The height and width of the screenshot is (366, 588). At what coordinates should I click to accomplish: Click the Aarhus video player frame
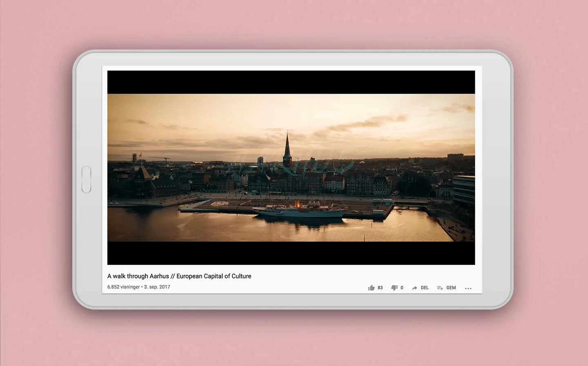[291, 168]
